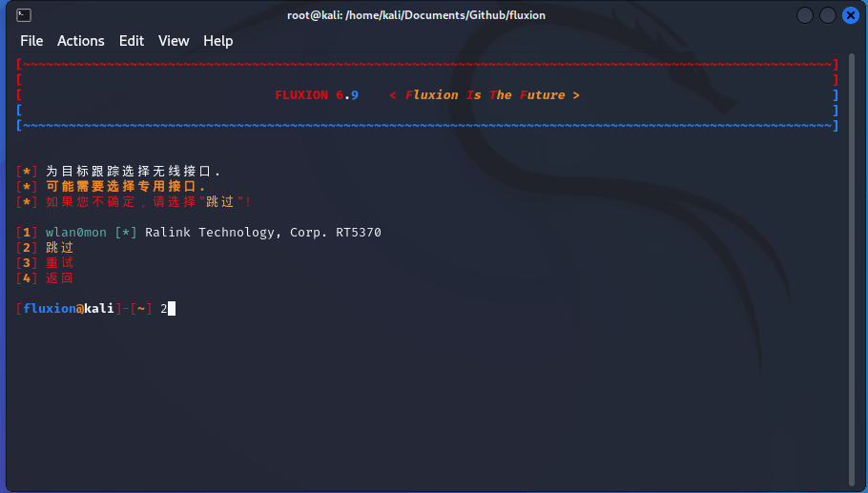Open the Actions menu
This screenshot has height=493, width=868.
81,41
